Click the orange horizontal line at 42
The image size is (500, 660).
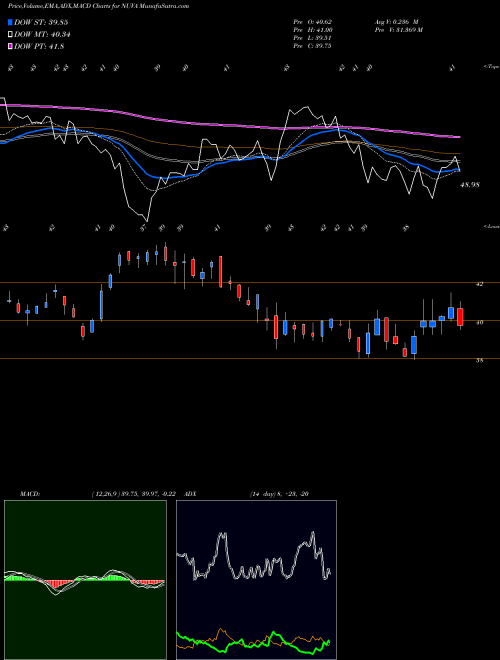[250, 282]
